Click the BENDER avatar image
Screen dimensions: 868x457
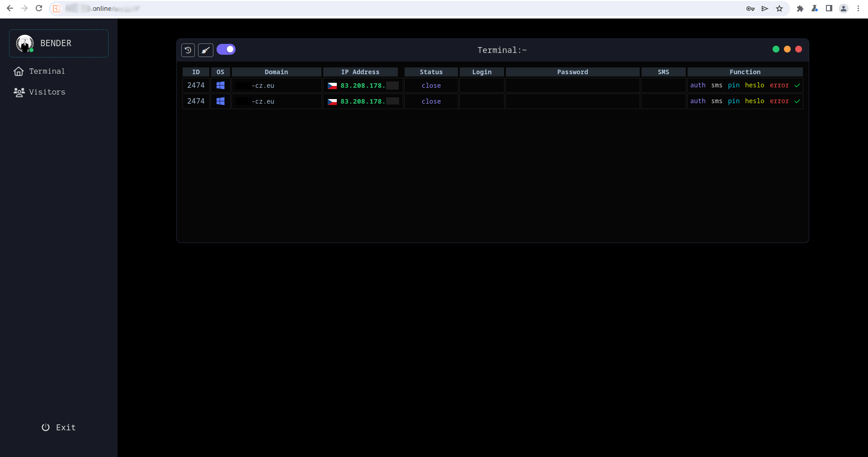pyautogui.click(x=25, y=43)
